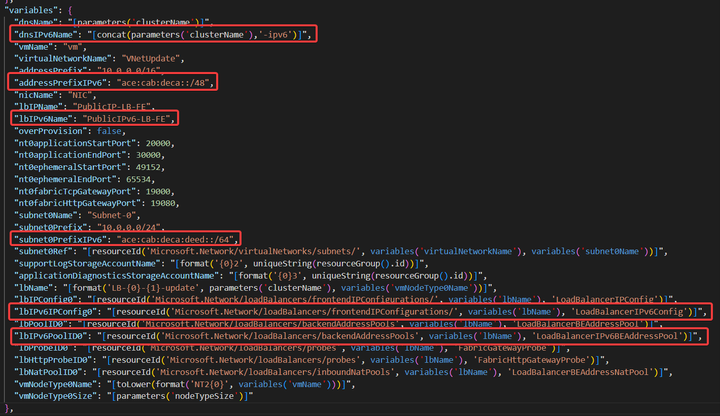Select the 'LoadBalancerIPv6Config' string
The width and height of the screenshot is (720, 416).
629,311
